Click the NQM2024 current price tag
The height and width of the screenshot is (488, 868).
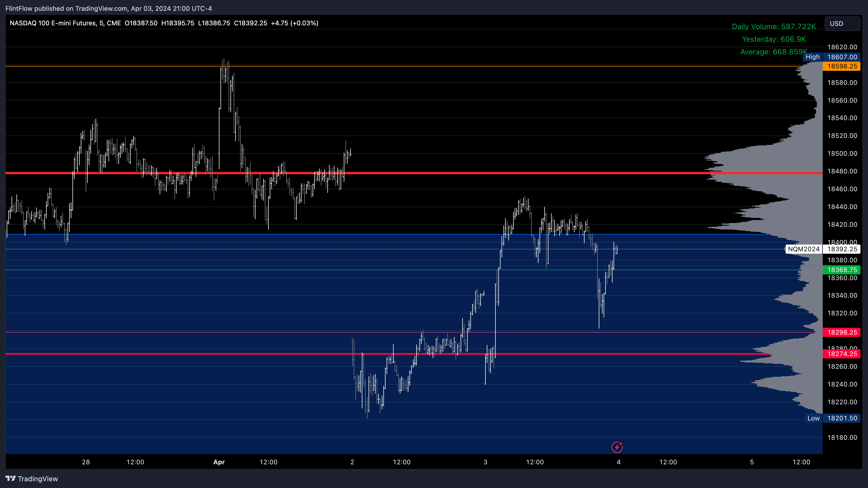pos(804,249)
